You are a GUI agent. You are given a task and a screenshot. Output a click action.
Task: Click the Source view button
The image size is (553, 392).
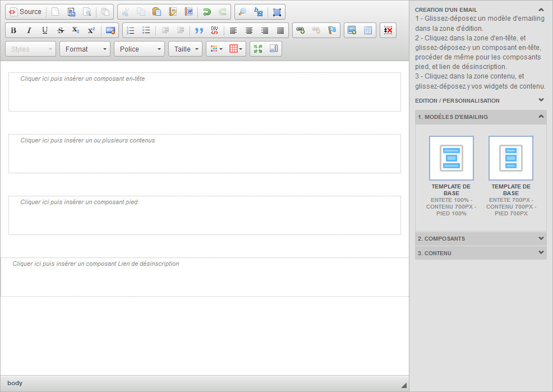pos(25,12)
